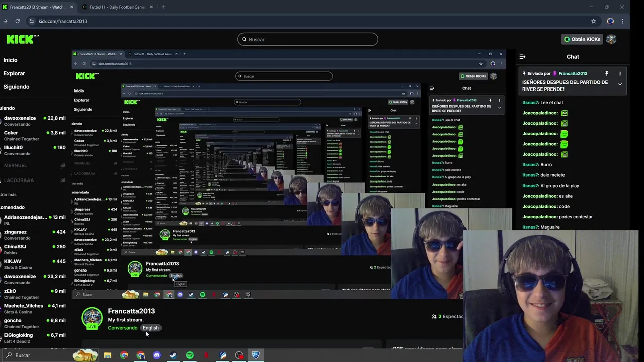Viewport: 644px width, 362px height.
Task: Click Itsnas7 in "Lee el chat" message
Action: coord(530,102)
